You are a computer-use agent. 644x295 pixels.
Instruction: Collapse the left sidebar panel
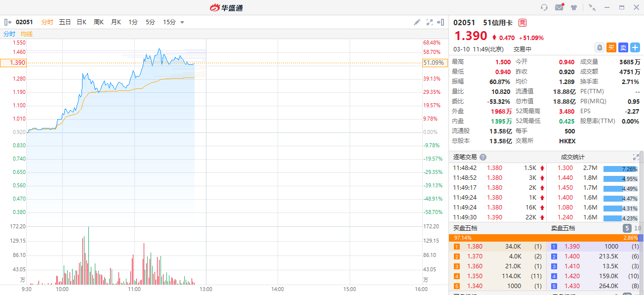(x=8, y=22)
